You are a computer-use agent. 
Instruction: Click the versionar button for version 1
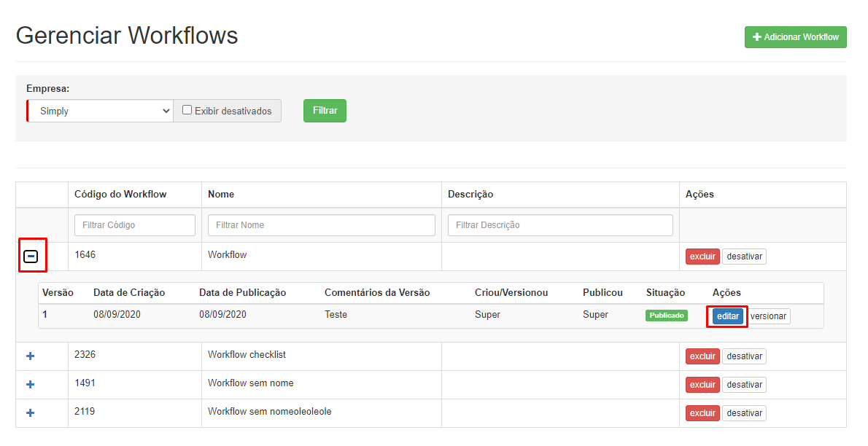768,316
